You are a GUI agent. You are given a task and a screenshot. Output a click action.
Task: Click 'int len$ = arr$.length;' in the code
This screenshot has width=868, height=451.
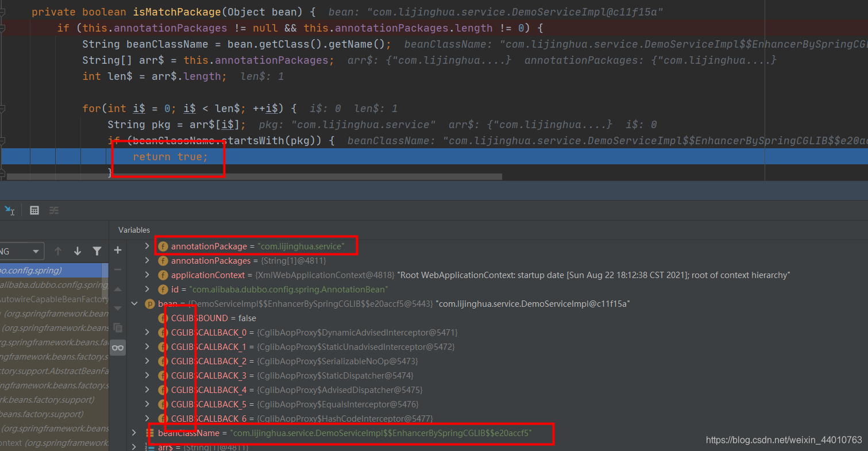tap(155, 76)
